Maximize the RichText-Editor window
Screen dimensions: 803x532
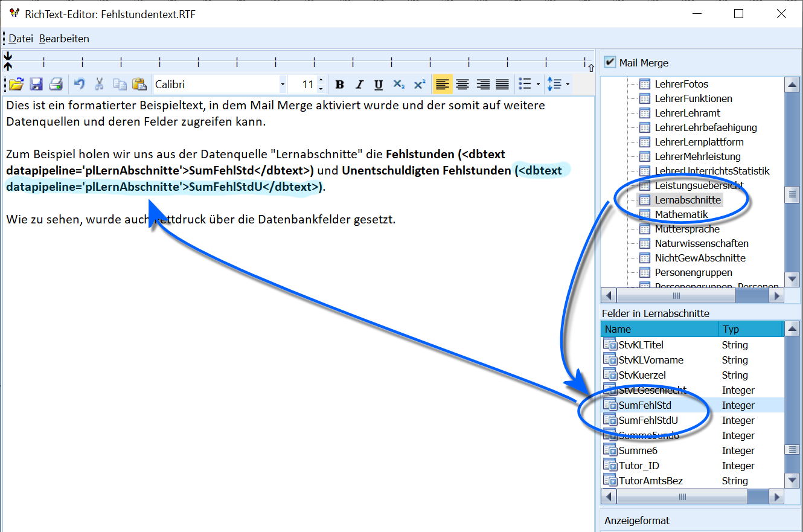click(x=738, y=13)
